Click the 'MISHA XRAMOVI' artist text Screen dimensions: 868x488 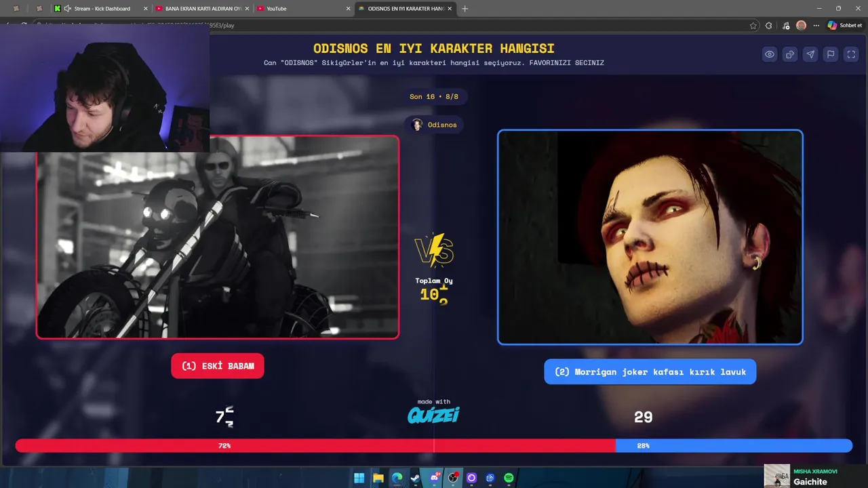point(815,471)
